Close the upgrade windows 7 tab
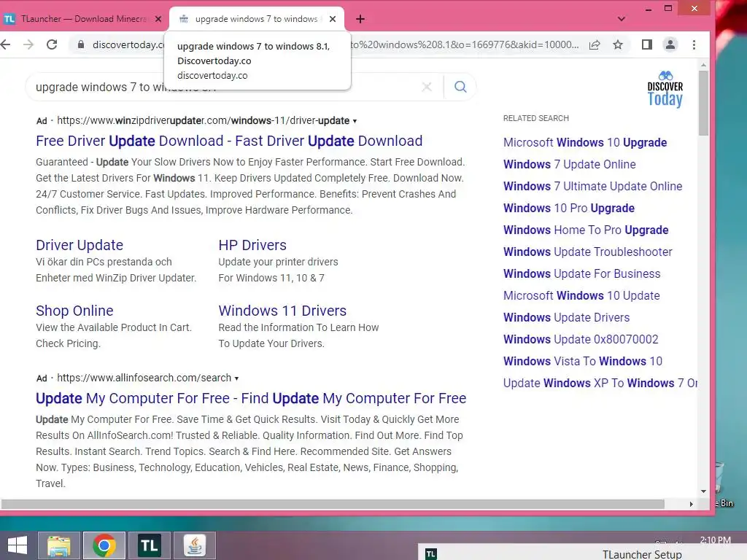The width and height of the screenshot is (747, 560). [x=333, y=19]
